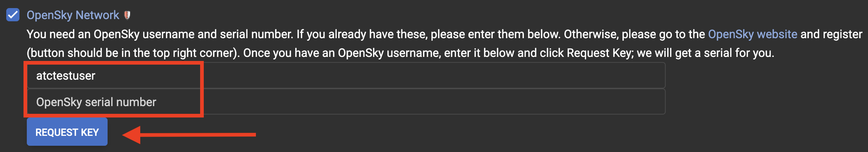Screen dimensions: 868x152
Task: Click the shield icon beside OpenSky Network
Action: pyautogui.click(x=127, y=15)
